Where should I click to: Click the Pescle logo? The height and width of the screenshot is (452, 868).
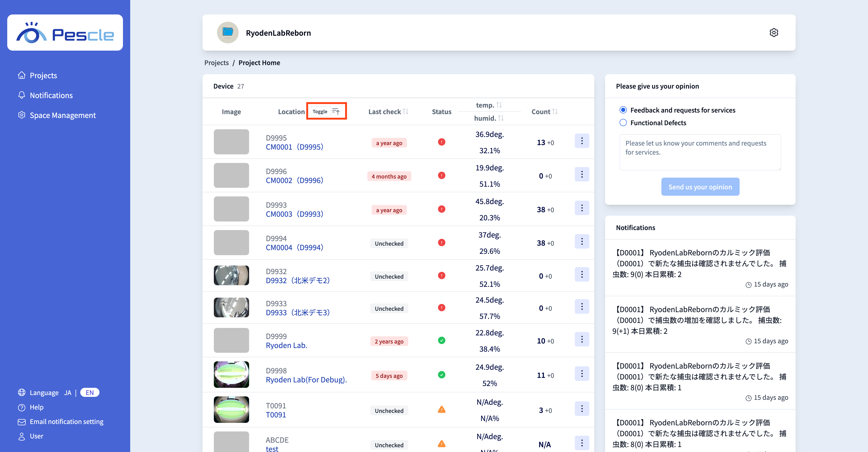coord(65,33)
